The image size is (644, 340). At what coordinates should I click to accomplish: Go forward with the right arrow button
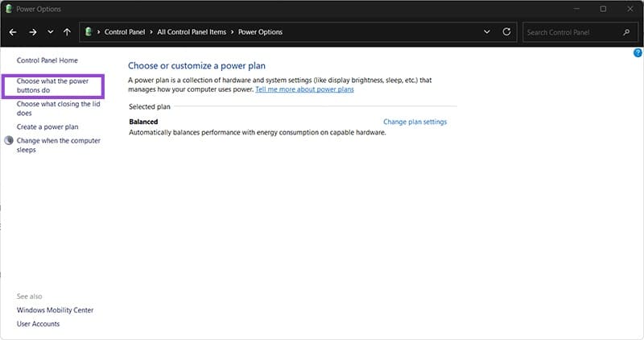click(33, 32)
